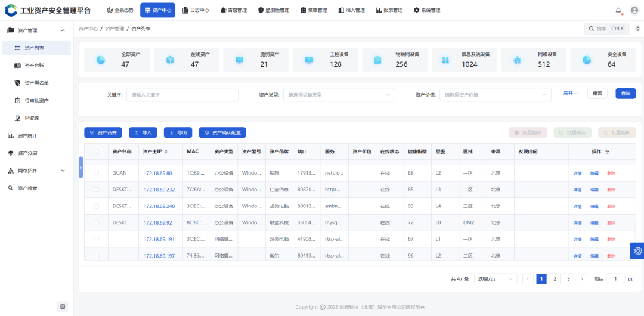This screenshot has width=644, height=316.
Task: Click the 安全设备 pie icon
Action: (x=587, y=60)
